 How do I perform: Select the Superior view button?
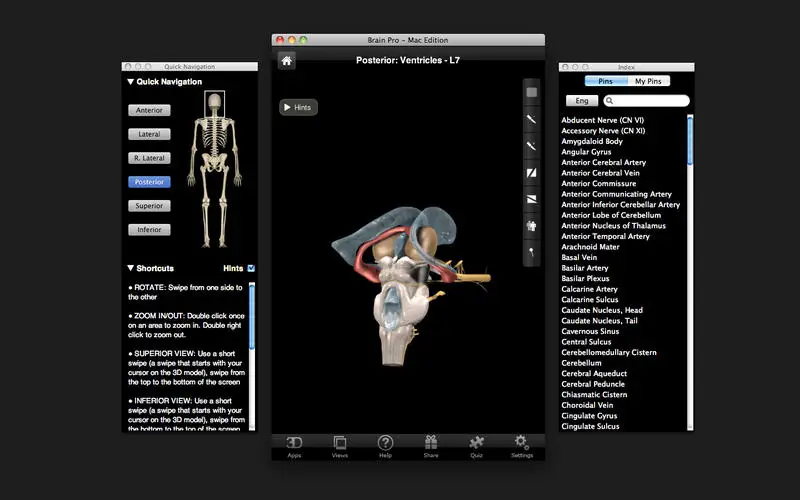point(149,206)
